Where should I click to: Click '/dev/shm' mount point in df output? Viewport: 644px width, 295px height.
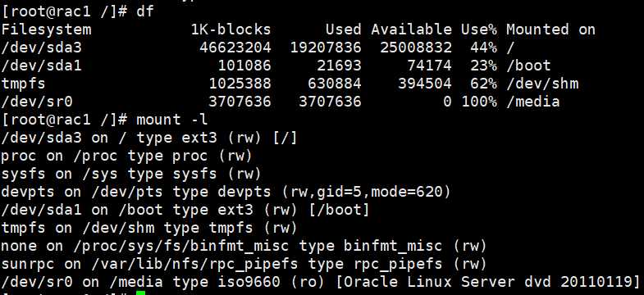(x=542, y=84)
